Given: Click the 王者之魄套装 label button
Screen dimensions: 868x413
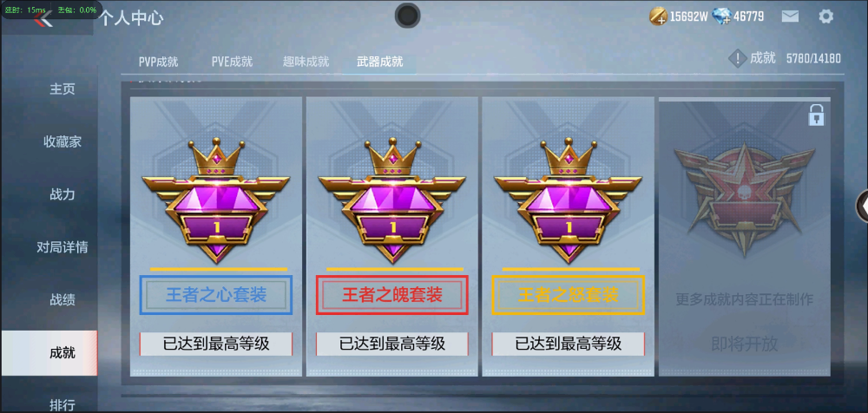Looking at the screenshot, I should coord(392,294).
